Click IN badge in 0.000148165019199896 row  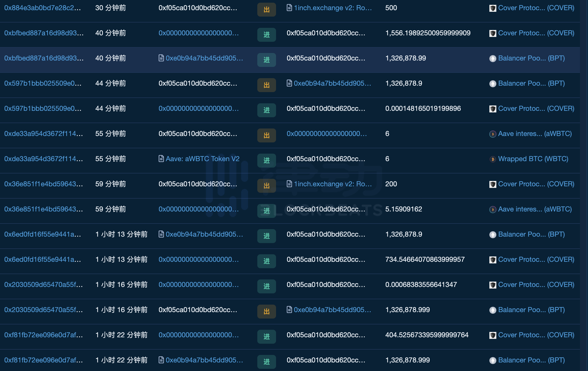[267, 110]
